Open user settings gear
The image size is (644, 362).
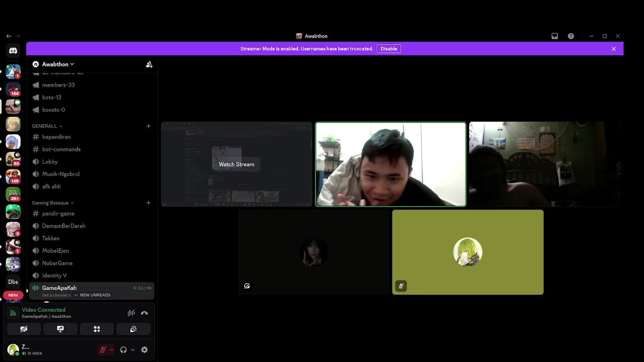[144, 350]
